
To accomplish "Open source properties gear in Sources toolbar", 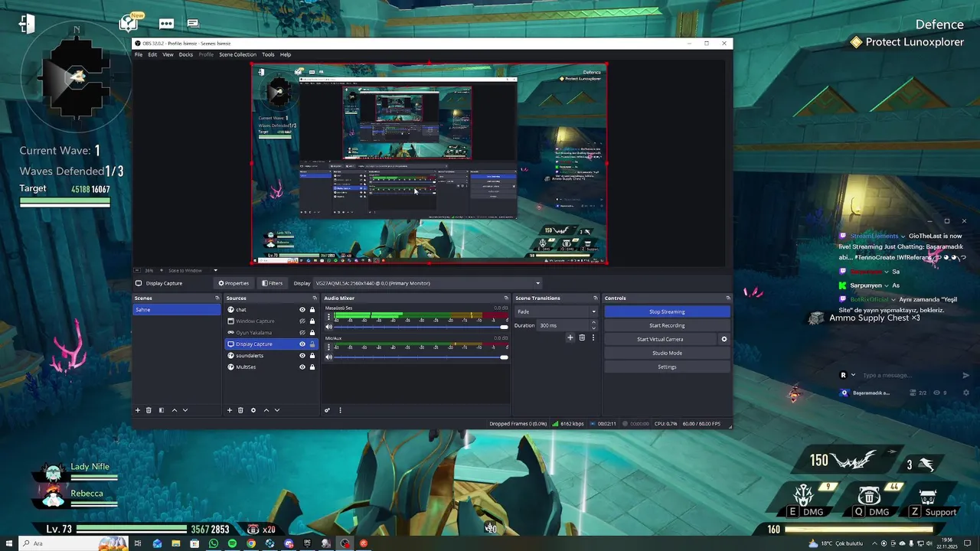I will pyautogui.click(x=253, y=410).
